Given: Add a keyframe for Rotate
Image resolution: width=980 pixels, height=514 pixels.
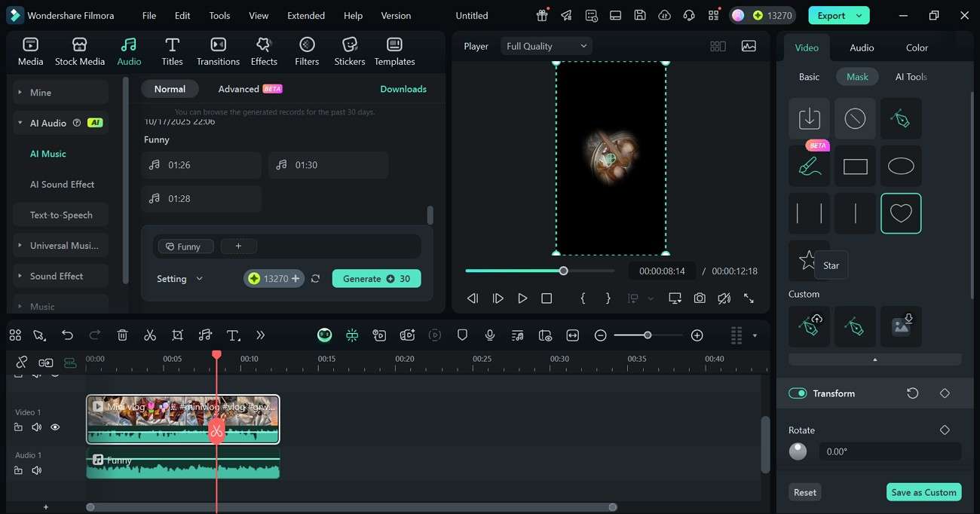Looking at the screenshot, I should (x=945, y=430).
